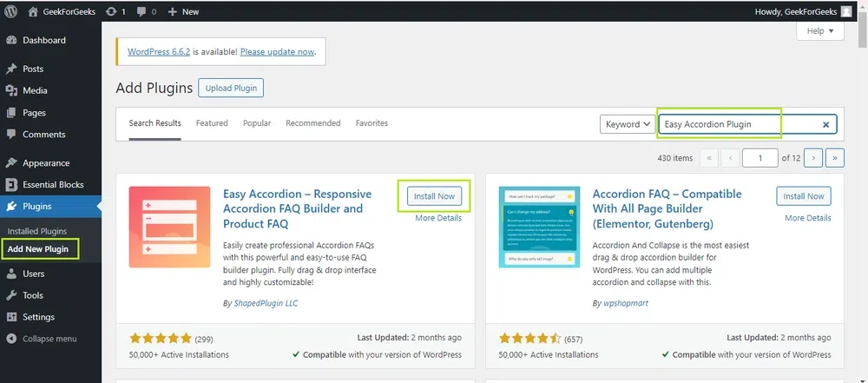Screen dimensions: 868x383
Task: Open Accordion FAQ plugin title link
Action: coord(667,209)
